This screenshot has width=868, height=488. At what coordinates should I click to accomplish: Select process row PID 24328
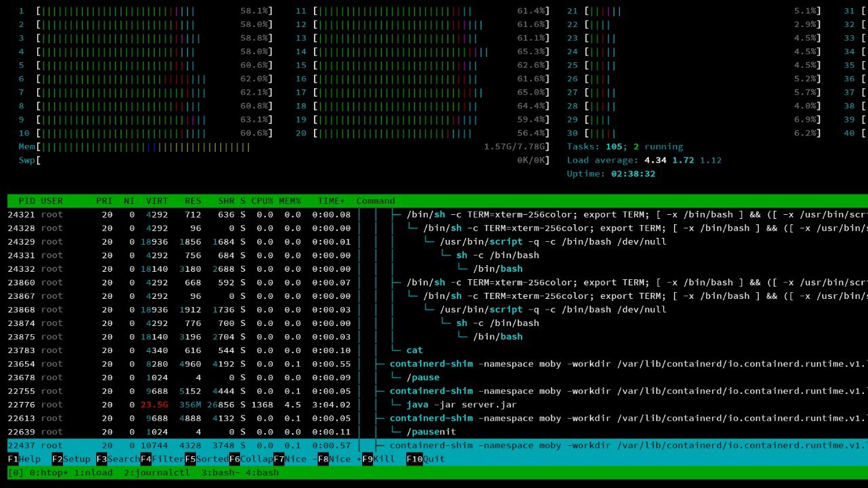pyautogui.click(x=437, y=228)
